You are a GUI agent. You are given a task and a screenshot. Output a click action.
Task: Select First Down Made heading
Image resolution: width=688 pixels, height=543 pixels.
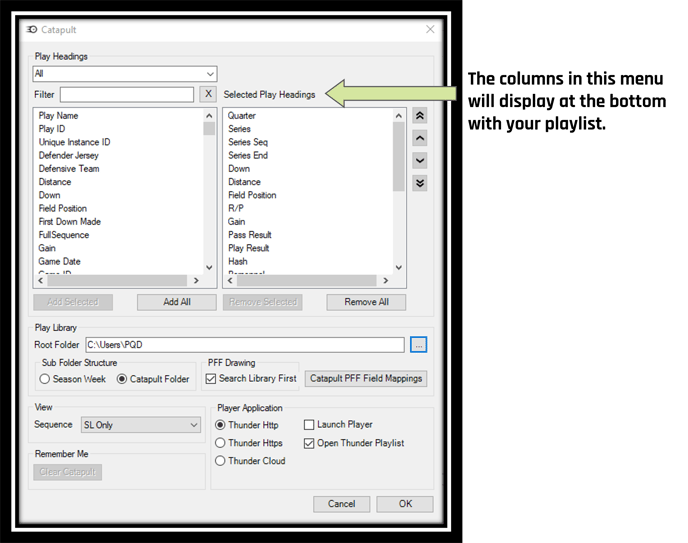[x=70, y=221]
